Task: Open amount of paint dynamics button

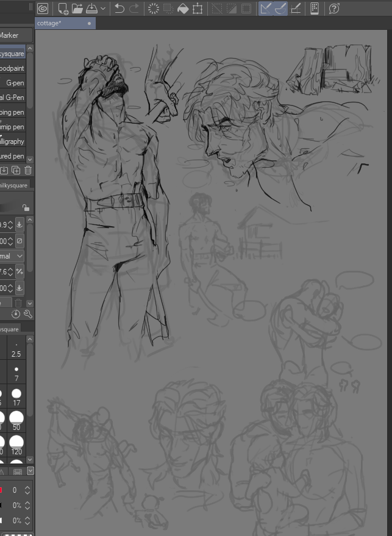Action: (20, 272)
